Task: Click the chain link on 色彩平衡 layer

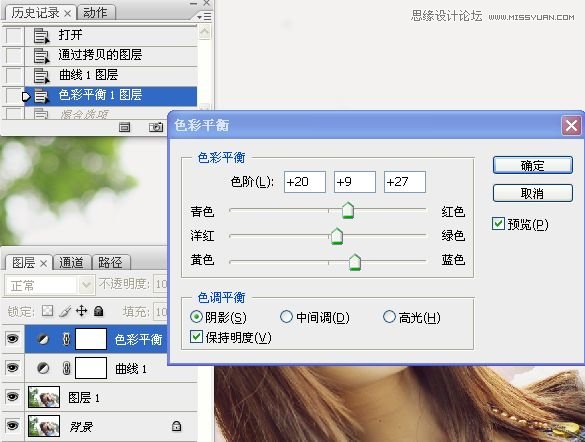Action: pyautogui.click(x=66, y=339)
